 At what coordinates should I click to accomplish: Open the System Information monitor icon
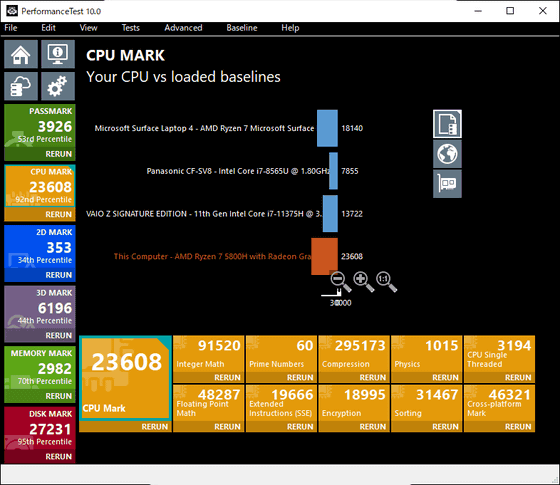pyautogui.click(x=58, y=54)
